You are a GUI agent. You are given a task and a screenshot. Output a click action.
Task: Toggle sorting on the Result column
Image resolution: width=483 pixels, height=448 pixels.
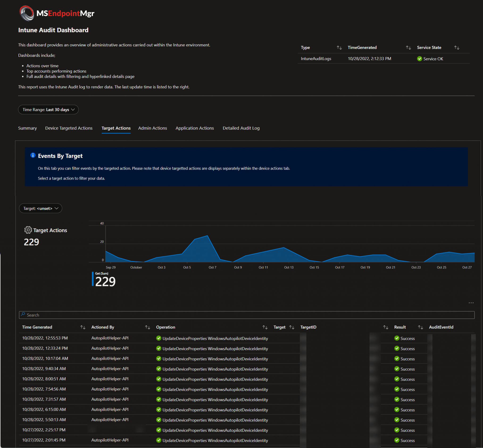[x=421, y=327]
